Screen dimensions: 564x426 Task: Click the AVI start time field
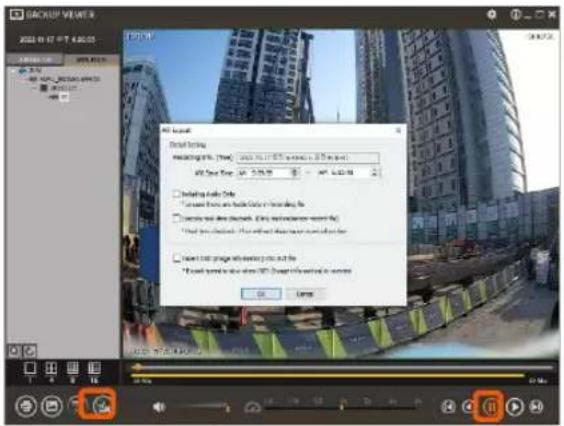click(268, 173)
